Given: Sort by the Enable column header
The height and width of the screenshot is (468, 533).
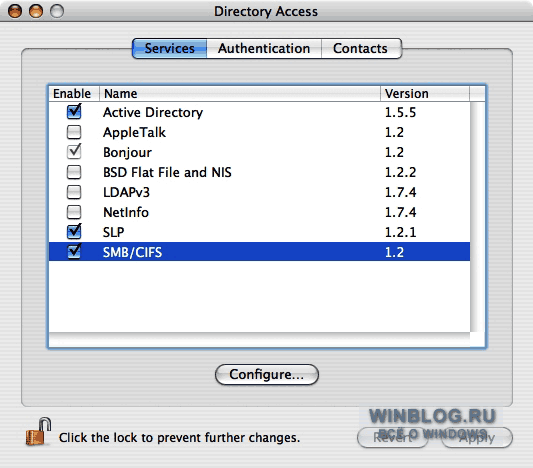Looking at the screenshot, I should tap(74, 93).
